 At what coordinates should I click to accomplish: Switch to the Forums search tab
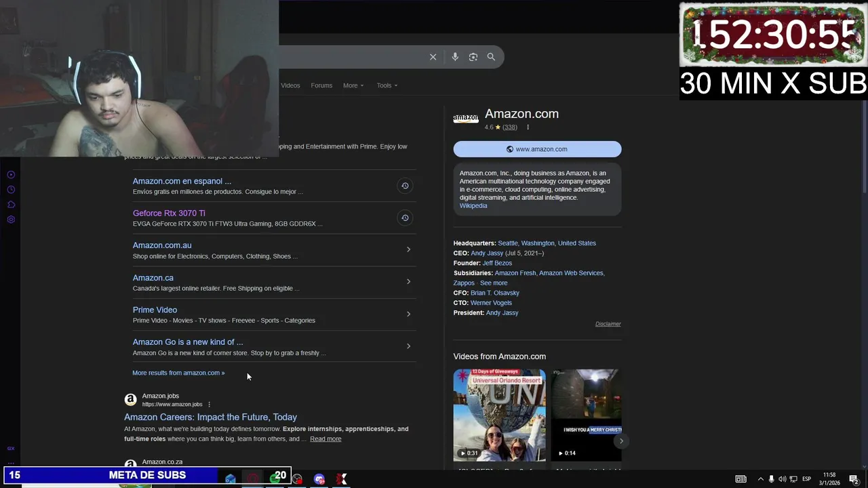coord(321,85)
